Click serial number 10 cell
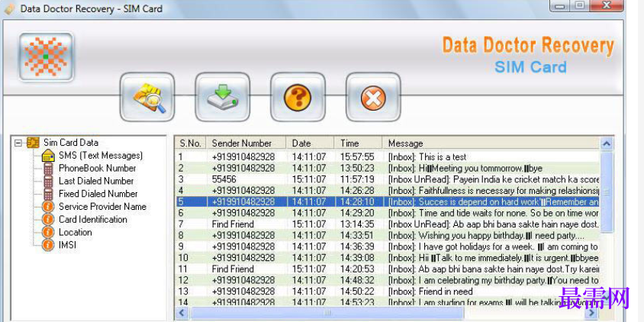Viewport: 644px width, 322px height. coord(183,258)
